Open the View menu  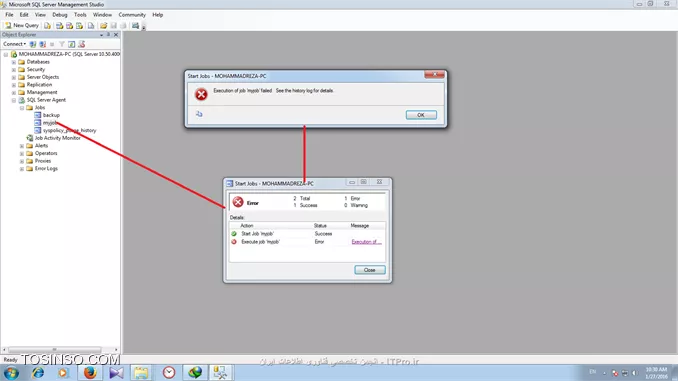click(x=40, y=15)
